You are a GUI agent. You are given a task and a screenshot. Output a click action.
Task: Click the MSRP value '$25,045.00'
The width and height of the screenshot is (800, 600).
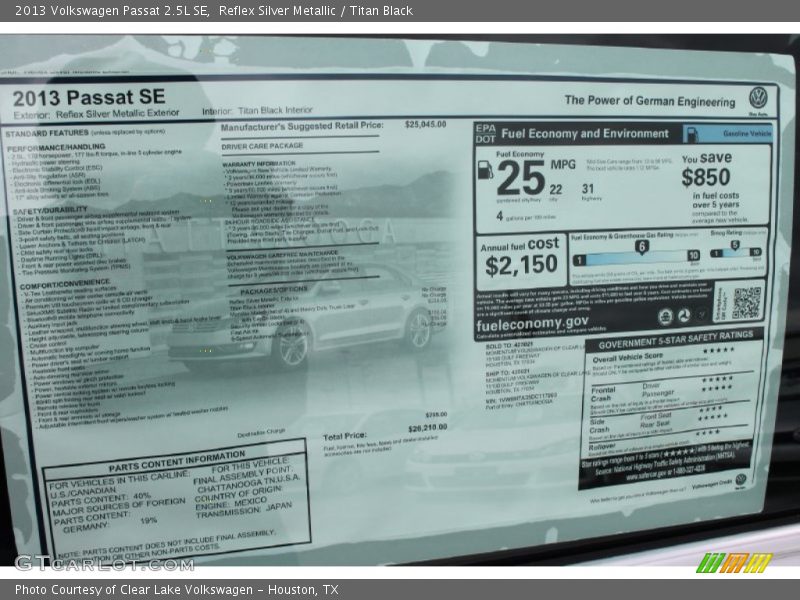[x=426, y=124]
